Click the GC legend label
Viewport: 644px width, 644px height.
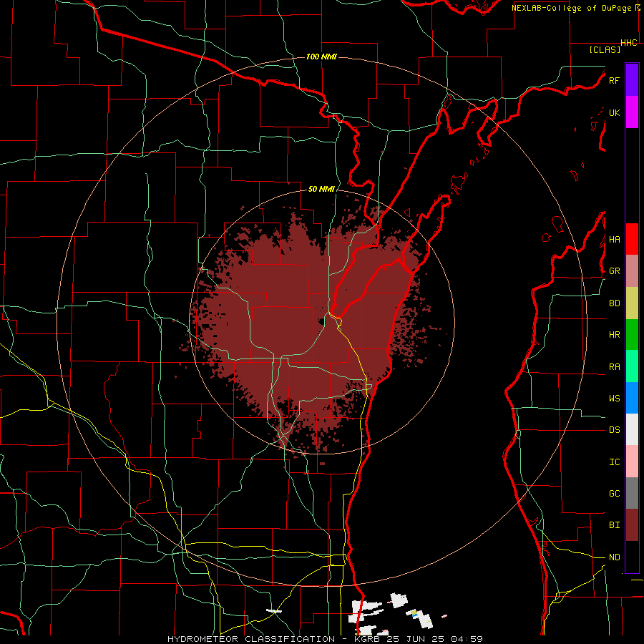pyautogui.click(x=614, y=494)
